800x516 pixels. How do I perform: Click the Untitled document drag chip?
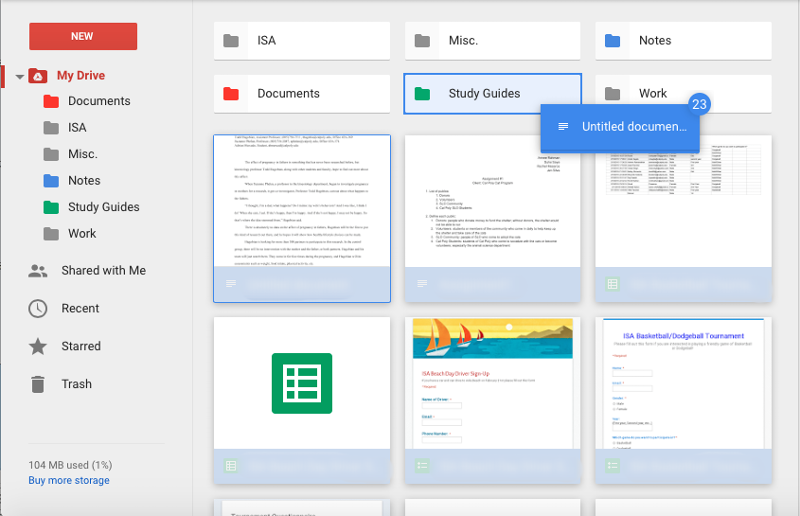pyautogui.click(x=620, y=128)
